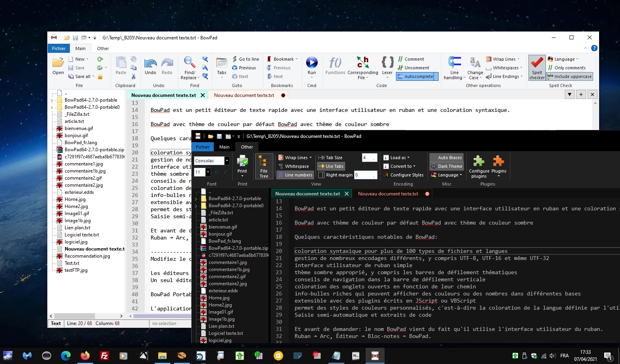The height and width of the screenshot is (364, 620).
Task: Click the new tab plus button
Action: (581, 95)
